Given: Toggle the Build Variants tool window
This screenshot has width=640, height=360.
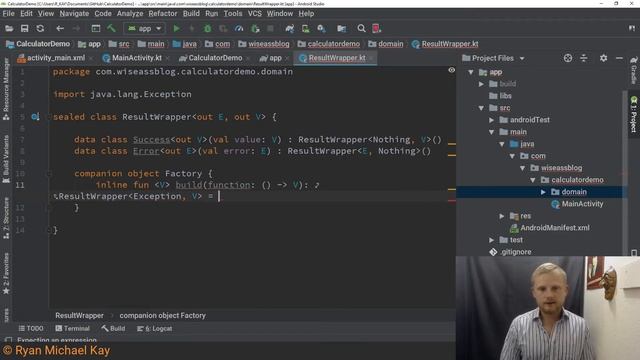Looking at the screenshot, I should tap(6, 159).
